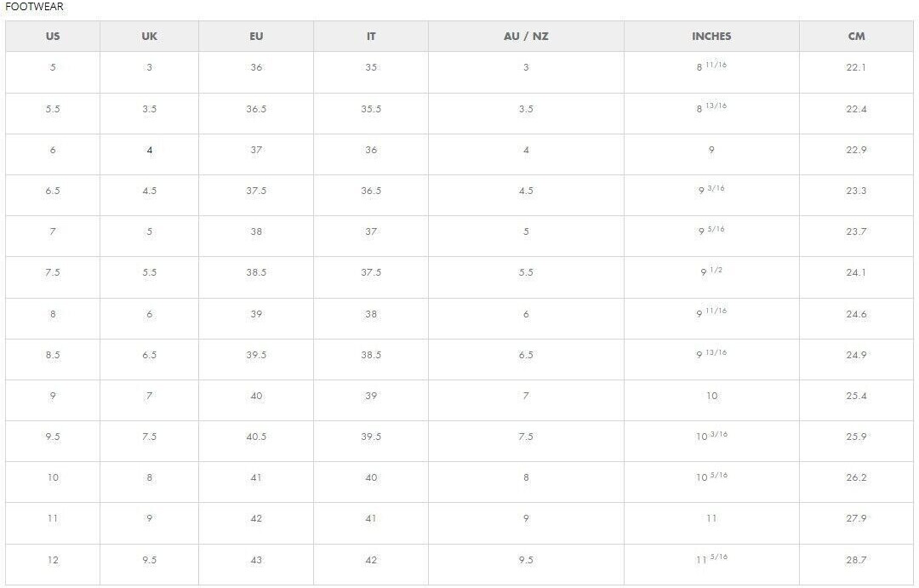Click the CM column header

(856, 37)
